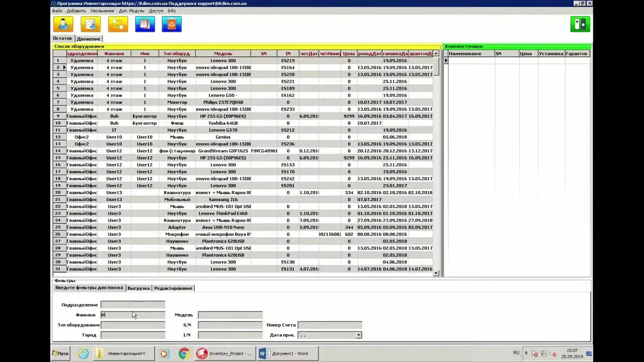Screen dimensions: 644x362
Task: Open the Info menu
Action: point(172,11)
